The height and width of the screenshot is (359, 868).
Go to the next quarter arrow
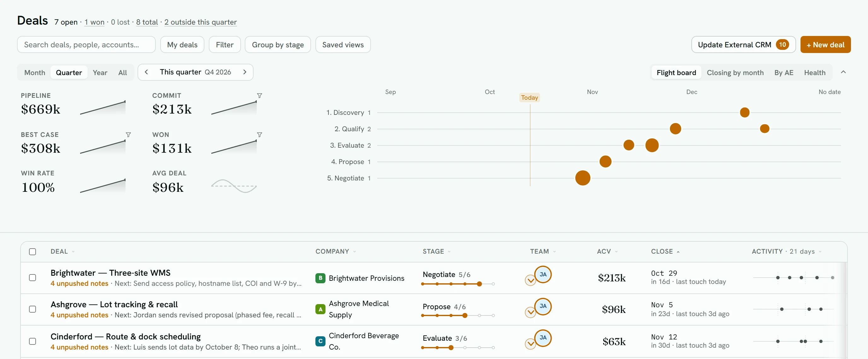coord(245,72)
